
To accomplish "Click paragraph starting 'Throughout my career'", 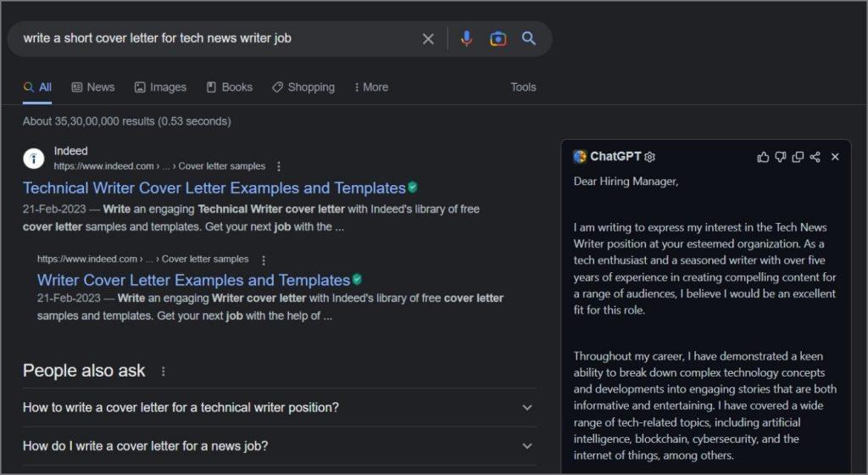I will coord(704,405).
